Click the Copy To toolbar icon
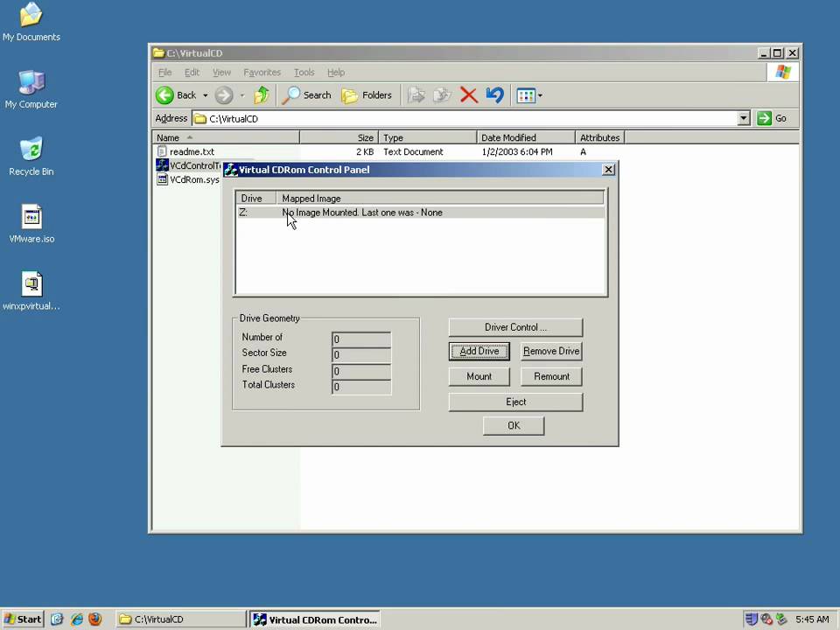The width and height of the screenshot is (840, 630). click(x=442, y=95)
